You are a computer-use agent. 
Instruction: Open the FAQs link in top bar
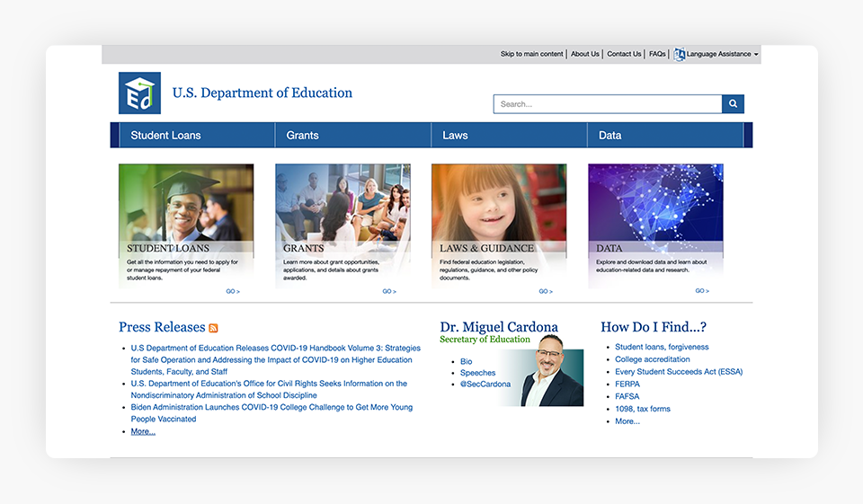click(x=657, y=54)
